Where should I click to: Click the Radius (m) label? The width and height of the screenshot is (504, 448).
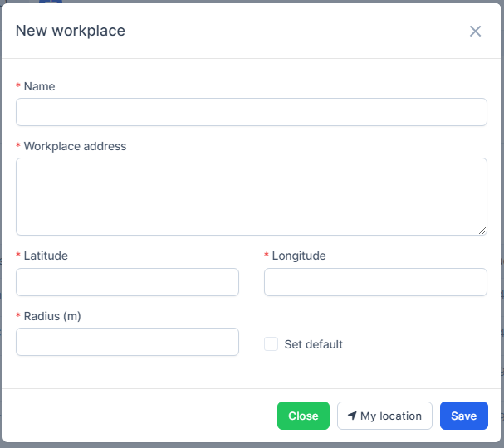(x=52, y=316)
